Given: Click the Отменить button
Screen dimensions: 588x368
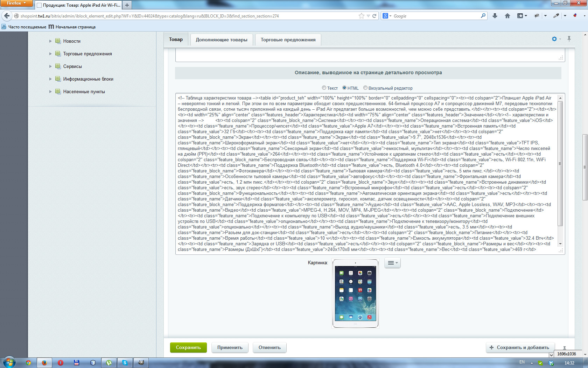Looking at the screenshot, I should point(269,347).
